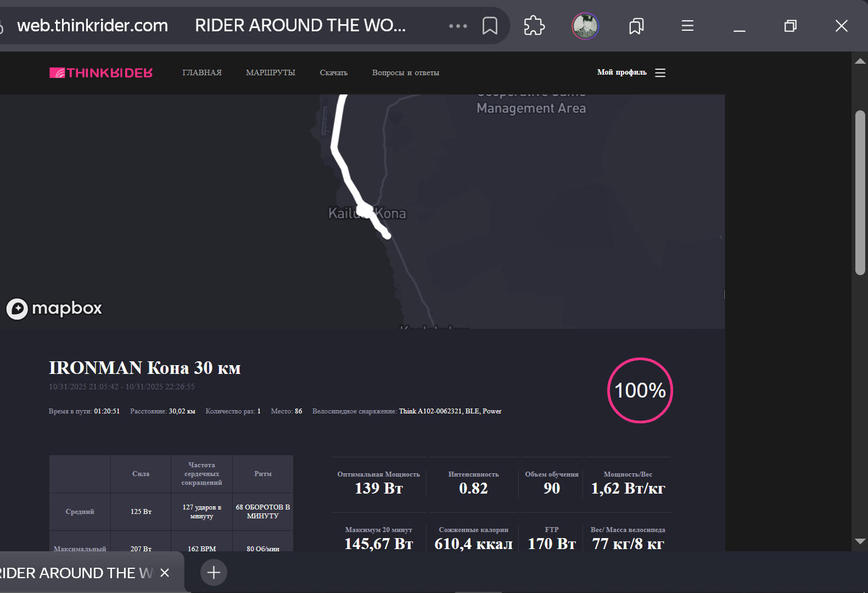This screenshot has height=593, width=868.
Task: Open Мой профиль link
Action: [x=622, y=72]
